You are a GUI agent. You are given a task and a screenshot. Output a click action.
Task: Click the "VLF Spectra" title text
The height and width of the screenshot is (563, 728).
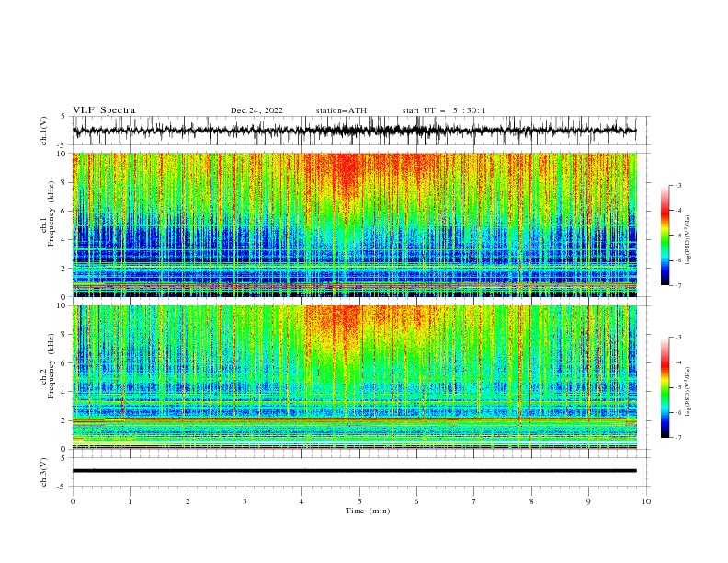coord(104,110)
